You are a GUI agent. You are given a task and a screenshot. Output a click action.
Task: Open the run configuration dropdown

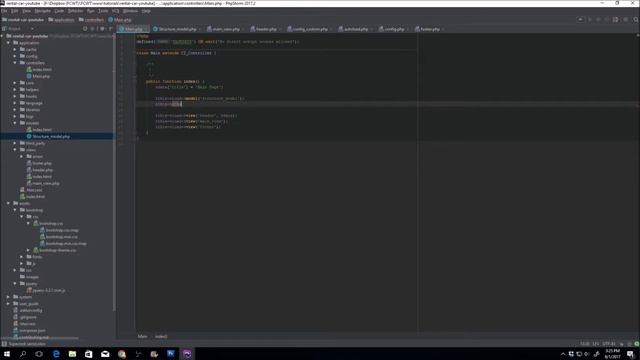point(580,20)
